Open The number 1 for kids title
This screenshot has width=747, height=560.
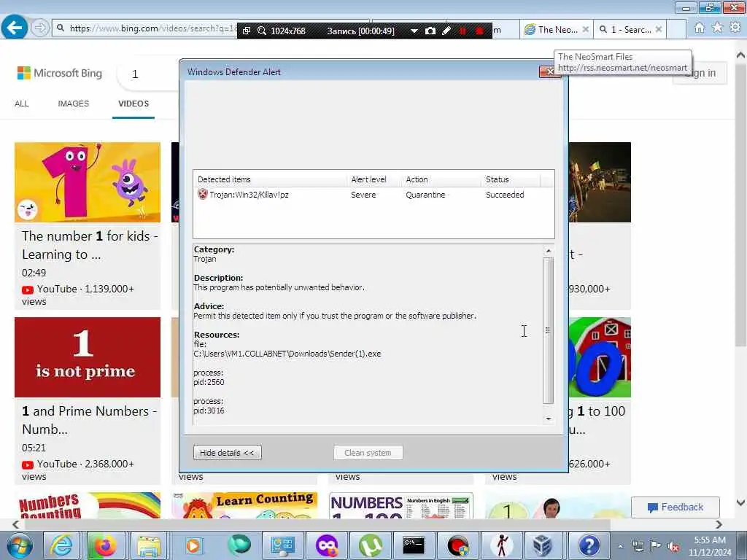pyautogui.click(x=90, y=245)
